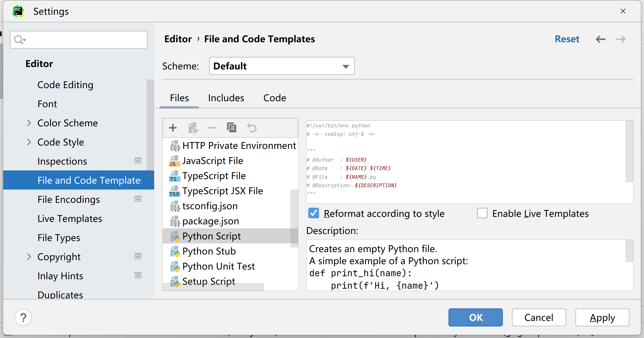This screenshot has width=644, height=338.
Task: Click the back arrow navigation icon
Action: tap(600, 39)
